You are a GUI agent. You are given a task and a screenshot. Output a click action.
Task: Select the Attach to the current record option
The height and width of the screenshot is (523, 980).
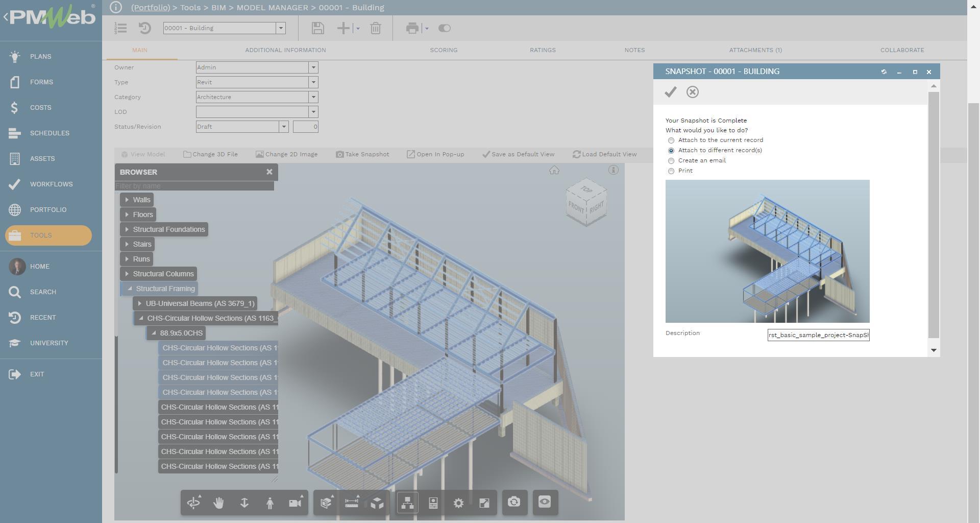click(671, 140)
